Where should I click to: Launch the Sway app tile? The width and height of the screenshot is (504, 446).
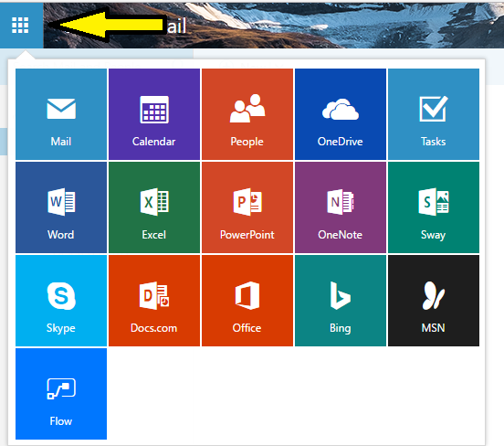[434, 207]
